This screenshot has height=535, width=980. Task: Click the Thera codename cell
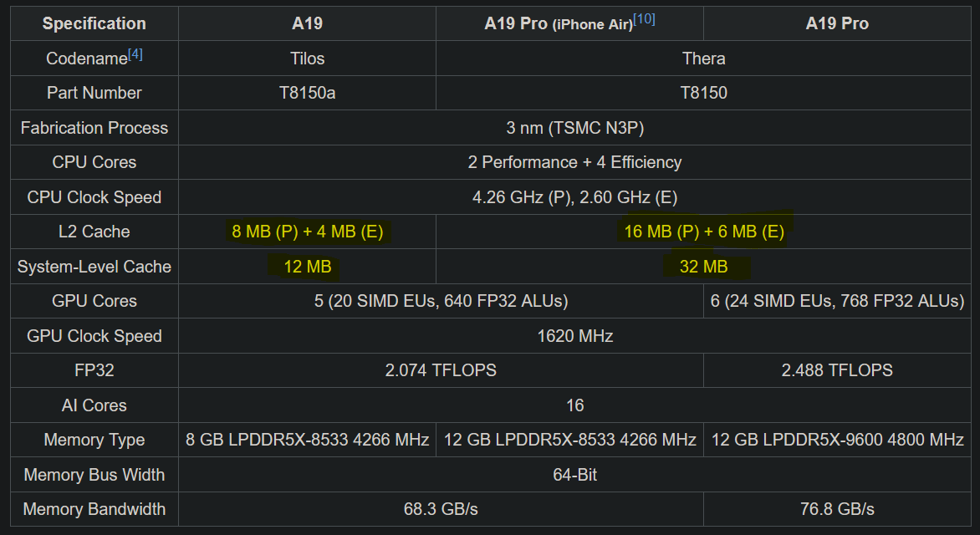703,59
